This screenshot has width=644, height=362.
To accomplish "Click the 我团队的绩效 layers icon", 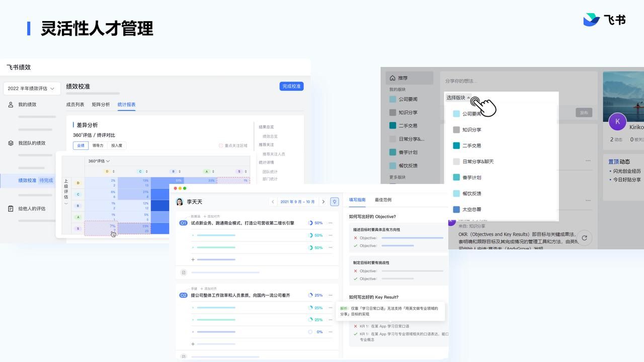I will click(11, 143).
